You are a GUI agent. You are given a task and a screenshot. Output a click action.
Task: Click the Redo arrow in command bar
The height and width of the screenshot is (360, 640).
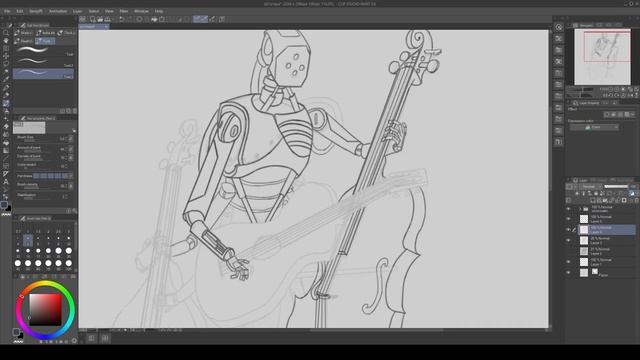tap(129, 19)
